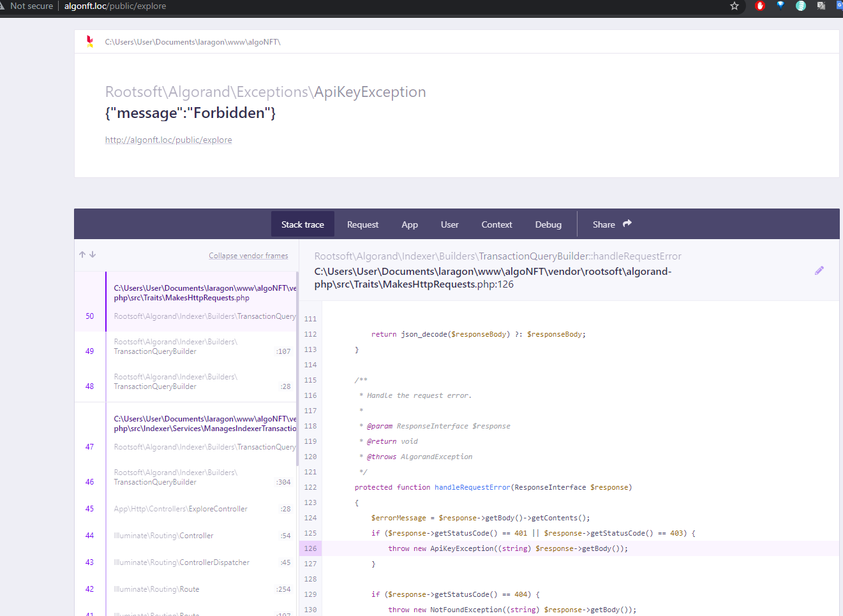The width and height of the screenshot is (843, 616).
Task: Follow the algonft.loc/public/explore link
Action: click(168, 140)
